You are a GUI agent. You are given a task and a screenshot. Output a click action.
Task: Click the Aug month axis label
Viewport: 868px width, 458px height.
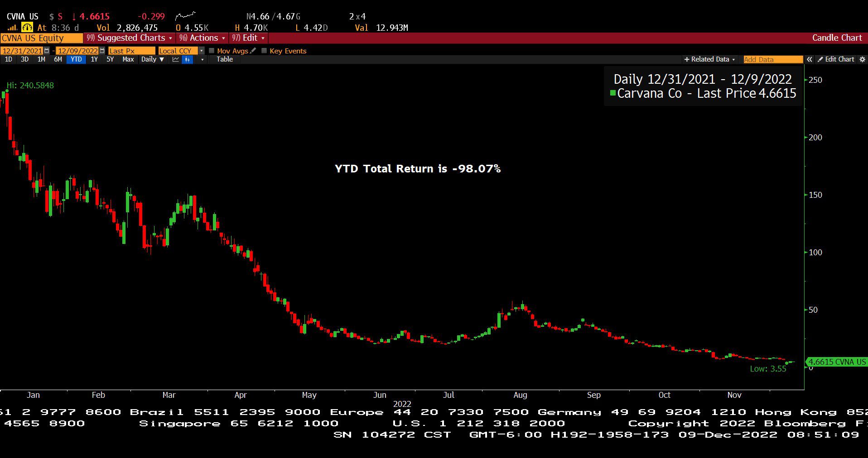pyautogui.click(x=520, y=395)
